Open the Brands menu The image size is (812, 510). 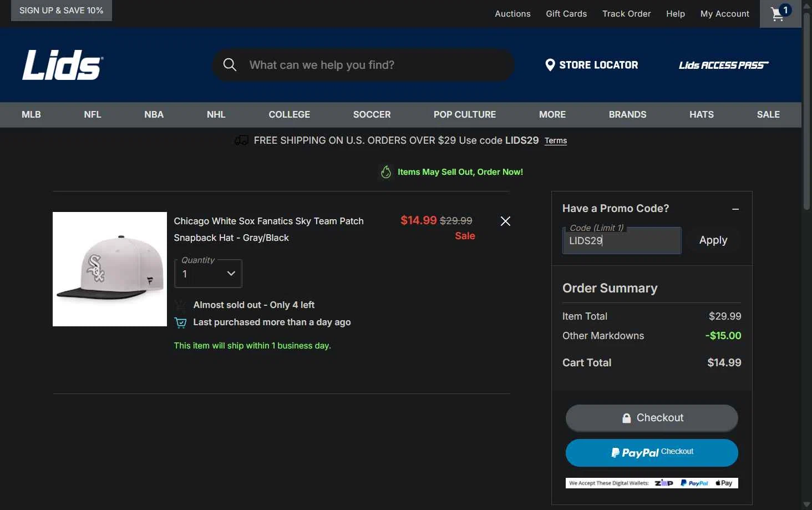pos(628,115)
